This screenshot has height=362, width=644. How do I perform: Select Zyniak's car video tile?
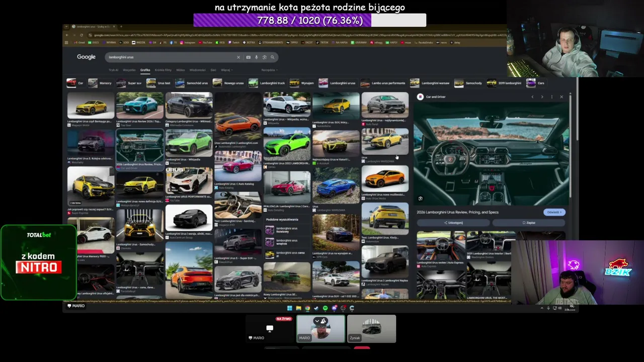tap(371, 329)
